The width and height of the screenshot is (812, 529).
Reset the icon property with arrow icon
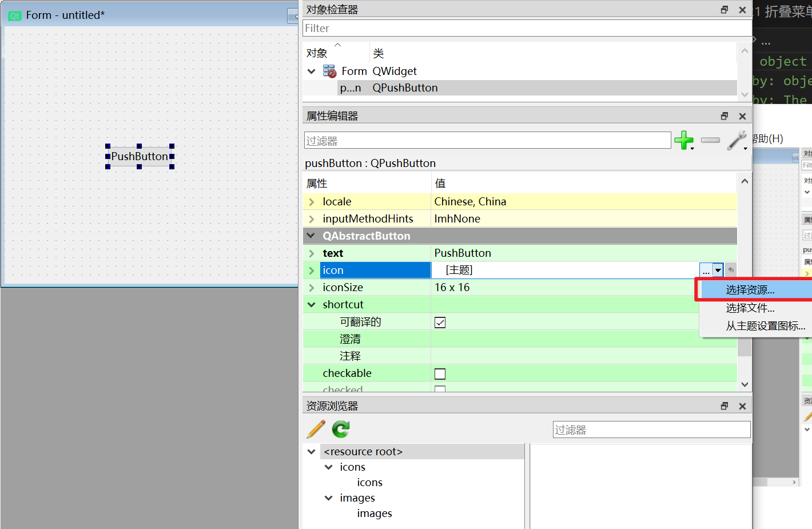[731, 270]
